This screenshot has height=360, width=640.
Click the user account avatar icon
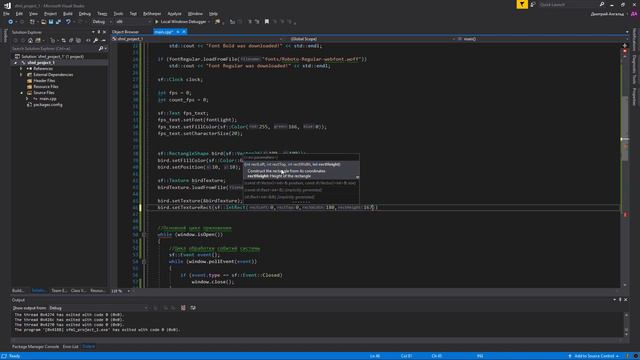[x=634, y=14]
